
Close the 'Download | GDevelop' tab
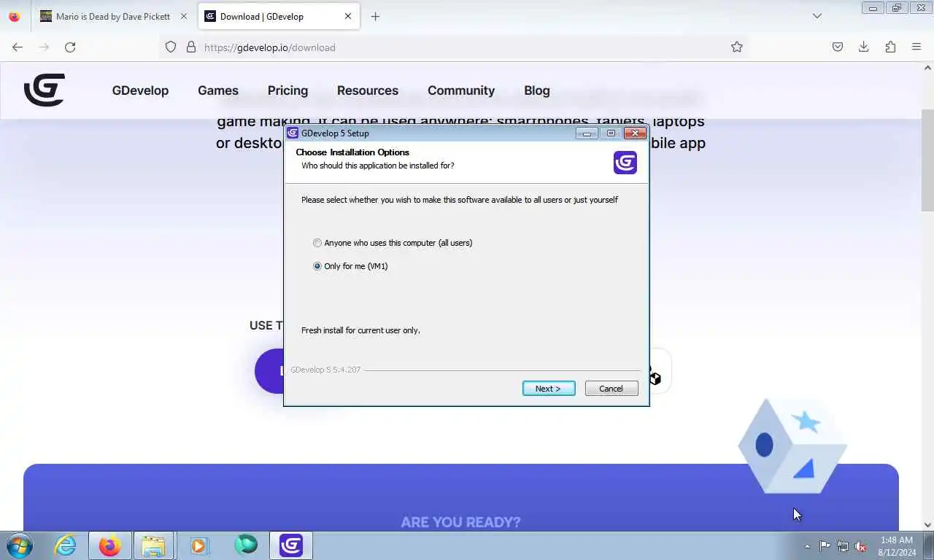[348, 16]
